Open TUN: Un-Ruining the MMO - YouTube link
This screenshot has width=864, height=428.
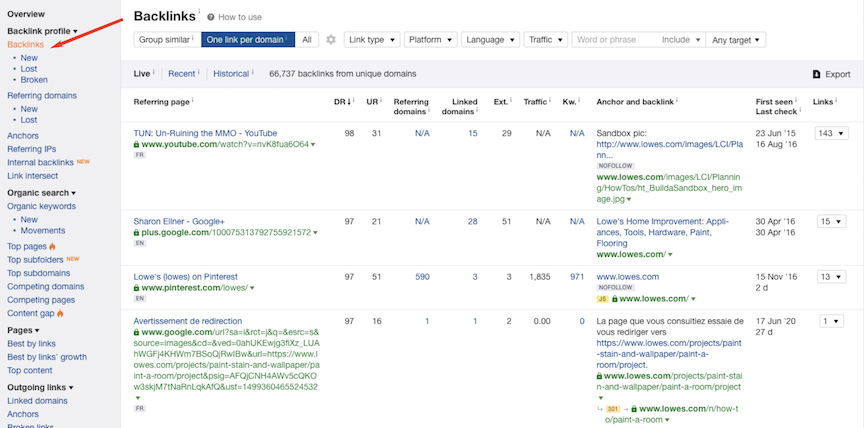pos(205,133)
